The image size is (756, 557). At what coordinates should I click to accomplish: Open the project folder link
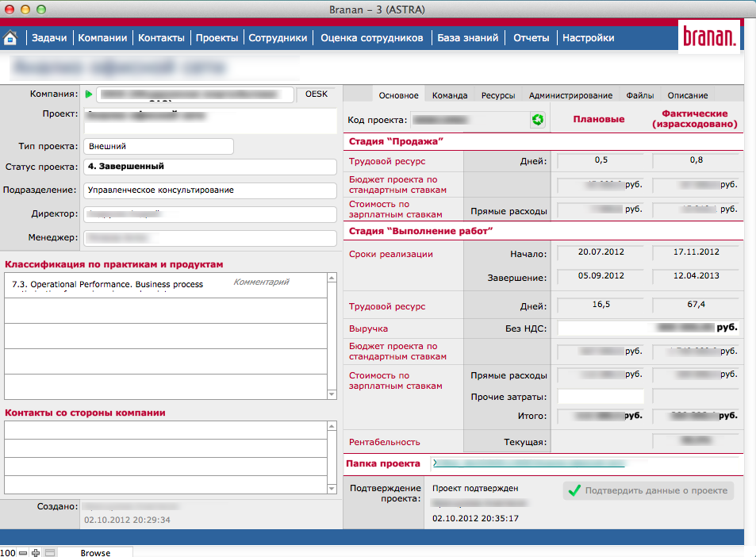point(529,463)
